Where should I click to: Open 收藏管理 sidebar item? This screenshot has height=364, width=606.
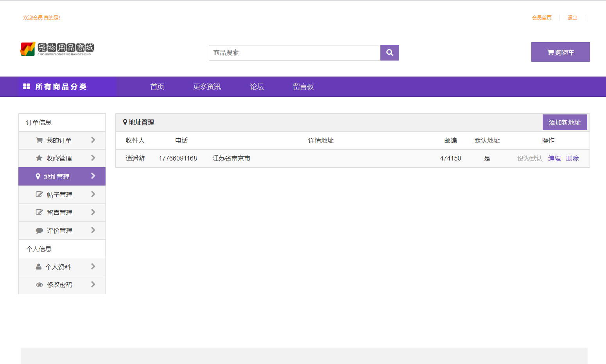coord(62,158)
